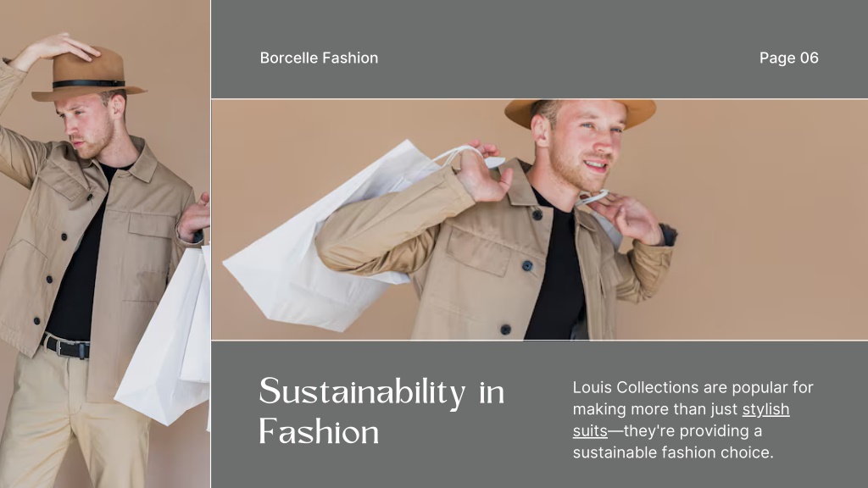Click the words "sustainable fashion choice" in paragraph
The height and width of the screenshot is (488, 868).
point(672,452)
